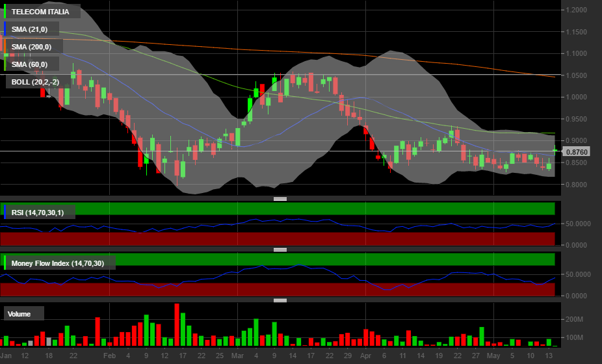Click the Feb date axis label
Screen dimensions: 602x364
click(109, 356)
